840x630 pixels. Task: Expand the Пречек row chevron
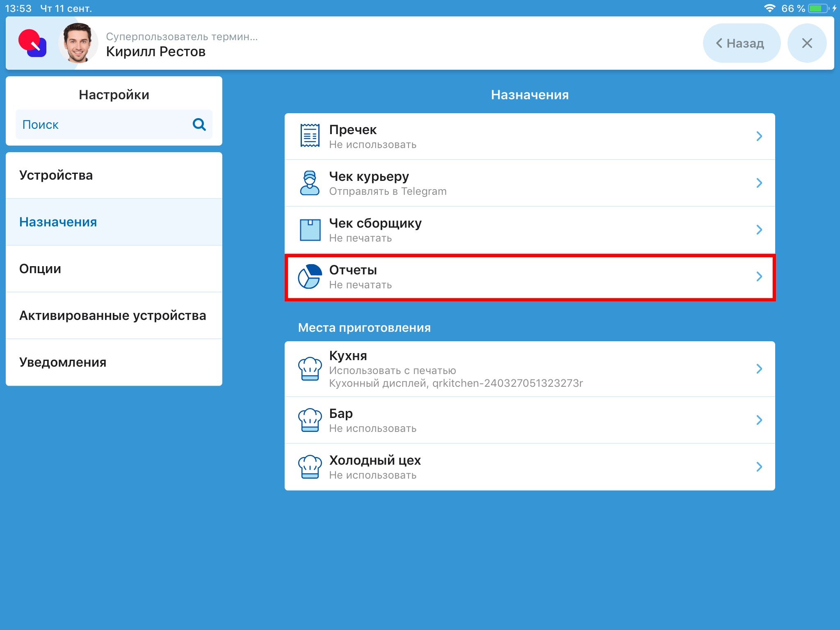pos(759,136)
